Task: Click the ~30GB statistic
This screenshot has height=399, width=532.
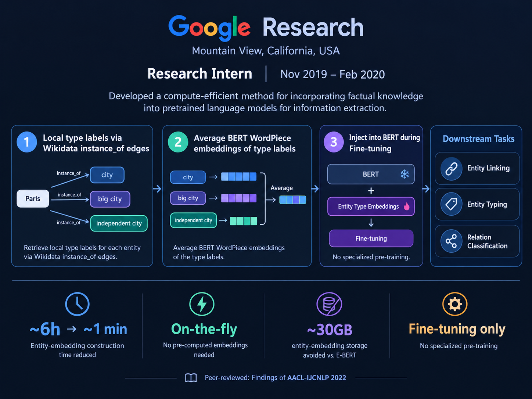Action: [330, 330]
